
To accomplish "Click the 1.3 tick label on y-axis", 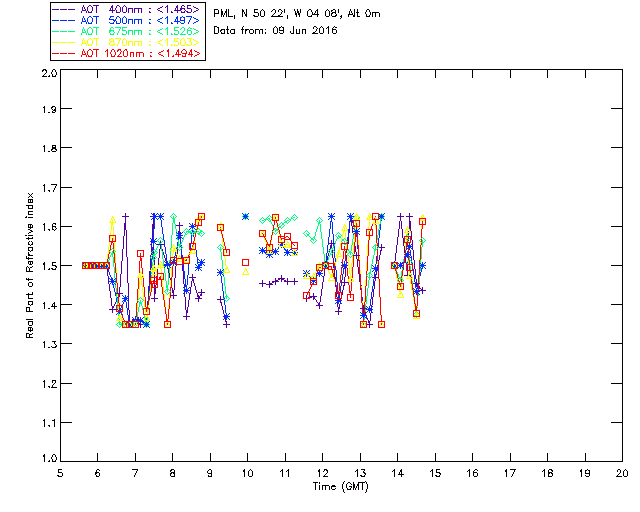I will pyautogui.click(x=47, y=345).
